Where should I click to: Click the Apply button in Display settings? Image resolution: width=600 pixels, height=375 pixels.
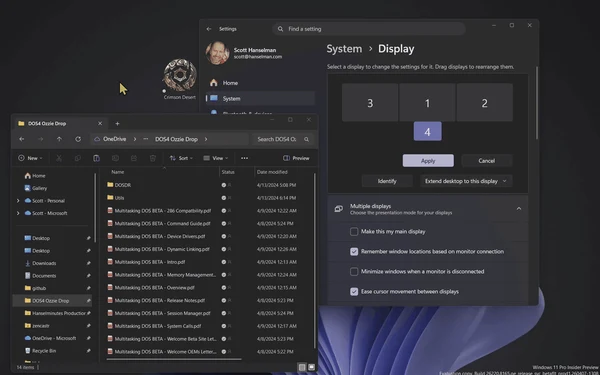[428, 161]
